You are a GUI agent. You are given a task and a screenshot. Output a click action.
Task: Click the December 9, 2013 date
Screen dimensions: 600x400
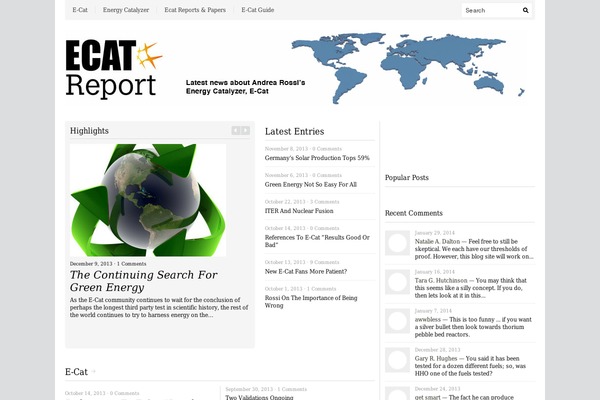pyautogui.click(x=91, y=264)
